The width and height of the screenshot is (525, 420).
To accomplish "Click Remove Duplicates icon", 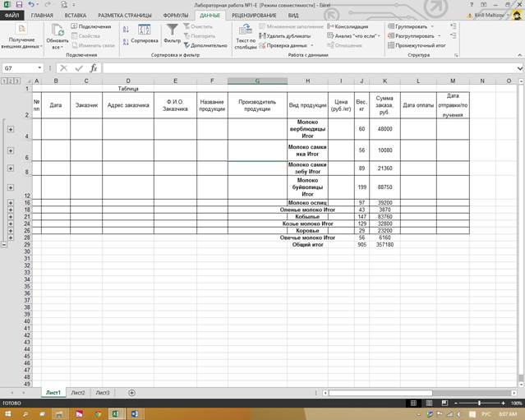I will click(263, 36).
